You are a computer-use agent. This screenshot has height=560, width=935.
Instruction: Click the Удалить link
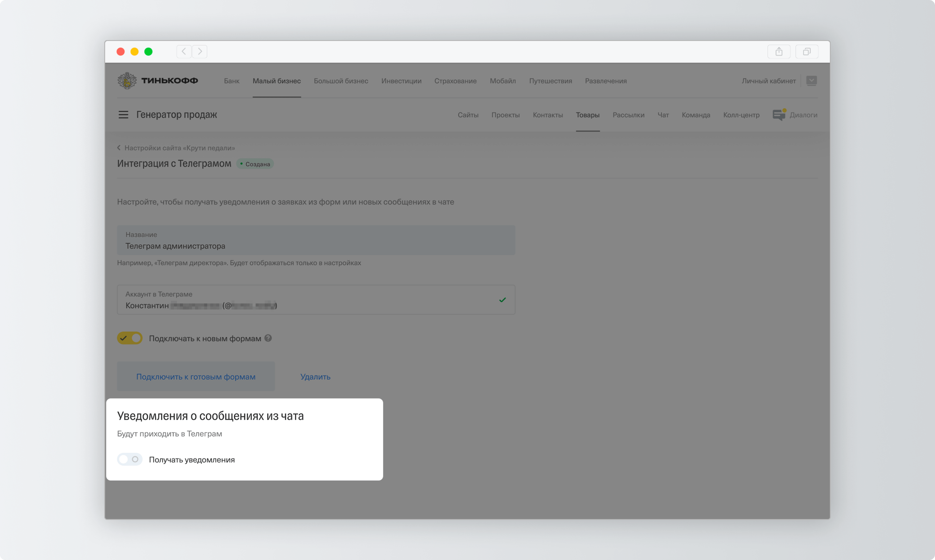(x=315, y=377)
